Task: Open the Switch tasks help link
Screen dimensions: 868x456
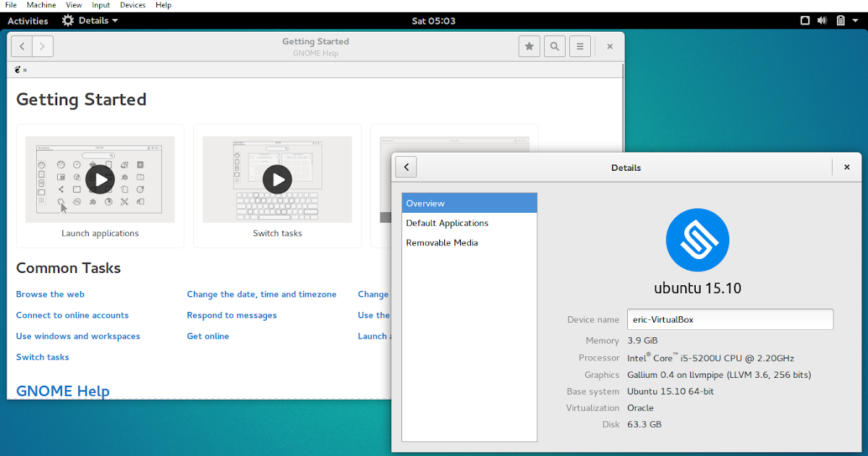Action: click(43, 357)
